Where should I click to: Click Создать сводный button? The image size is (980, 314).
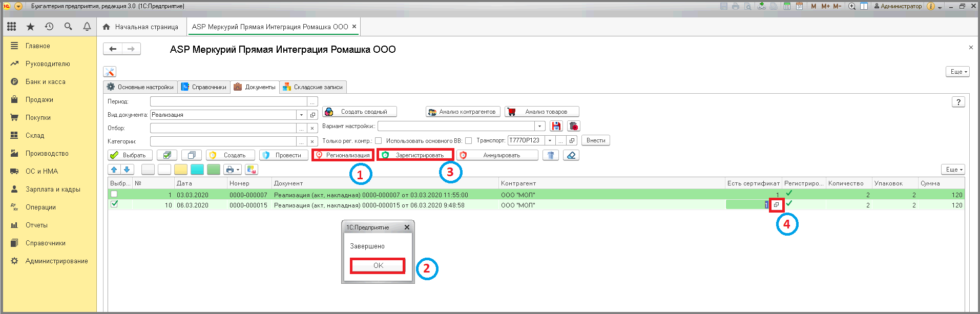click(x=360, y=112)
